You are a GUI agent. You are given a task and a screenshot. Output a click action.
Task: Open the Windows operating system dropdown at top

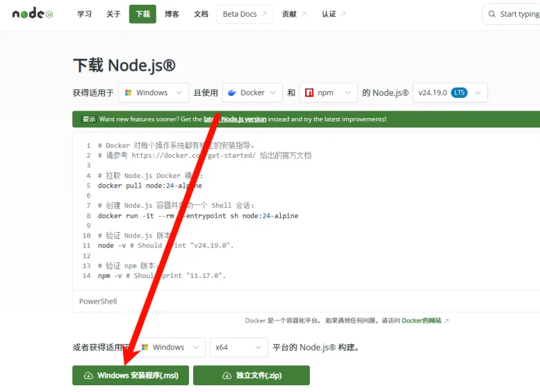point(154,92)
